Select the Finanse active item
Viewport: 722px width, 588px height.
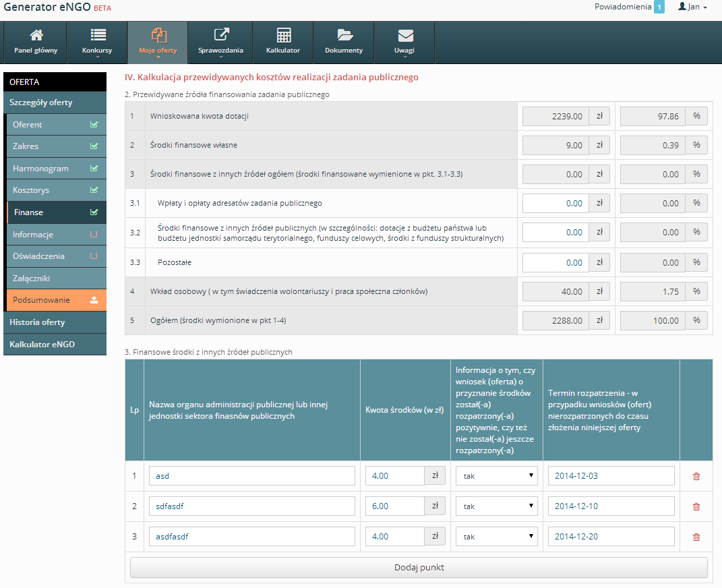pos(57,212)
